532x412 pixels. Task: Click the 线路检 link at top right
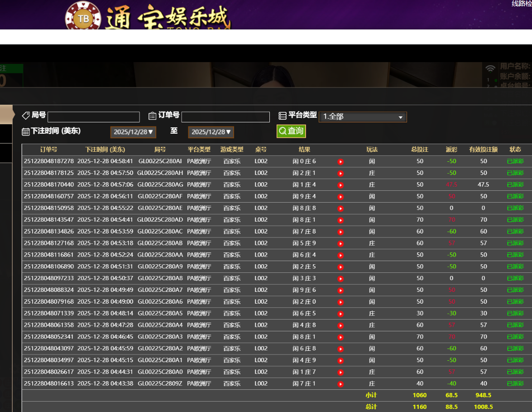[522, 4]
